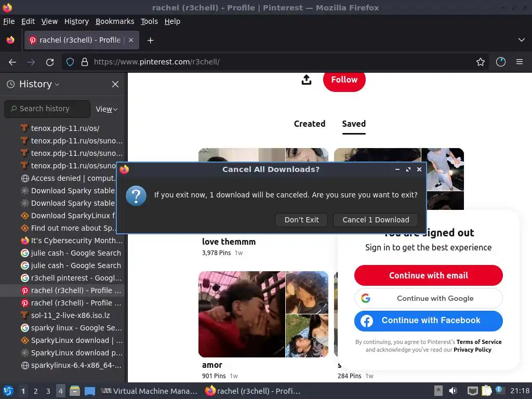Open the love themmm board title
The width and height of the screenshot is (532, 399).
click(229, 242)
